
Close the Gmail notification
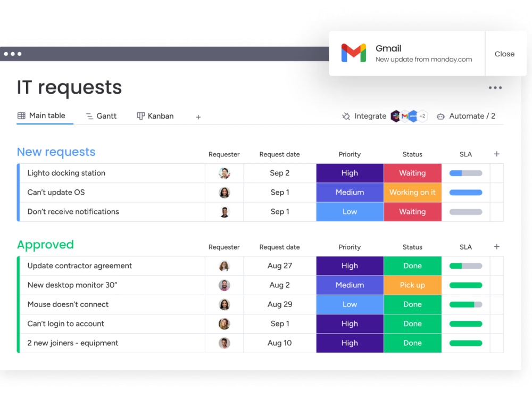coord(504,54)
